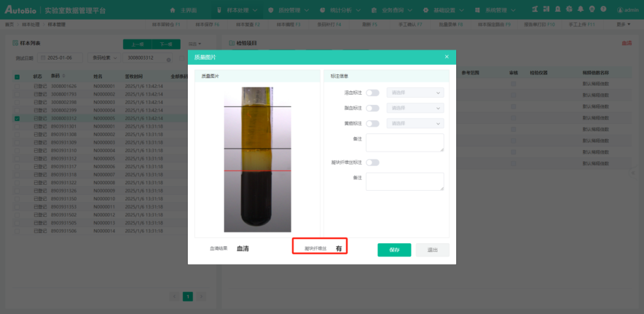Click the 测试日期 field showing 2025-01-06
This screenshot has width=644, height=314.
(x=60, y=58)
